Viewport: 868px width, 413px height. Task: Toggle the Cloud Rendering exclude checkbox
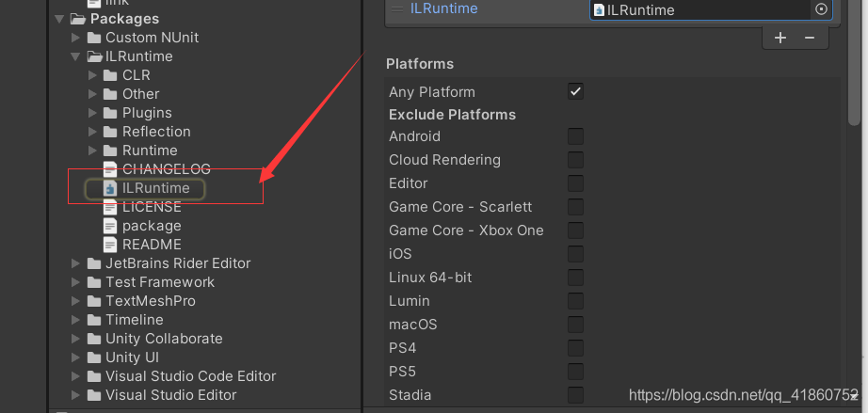tap(575, 160)
